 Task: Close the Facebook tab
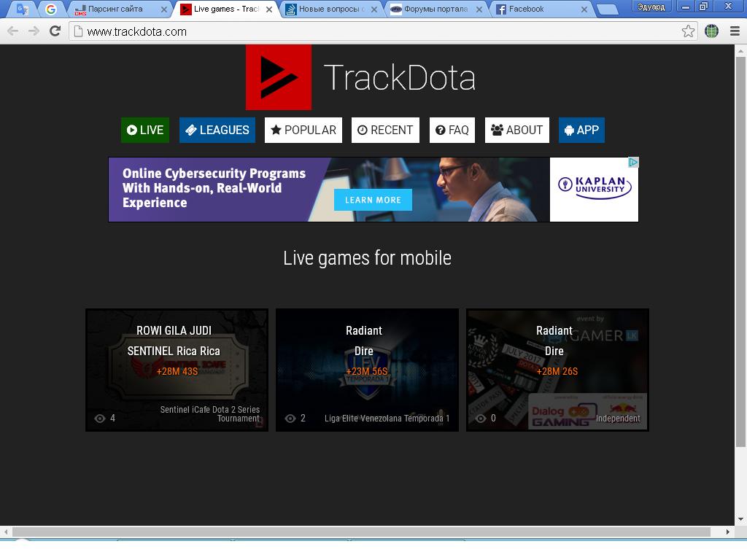click(584, 9)
